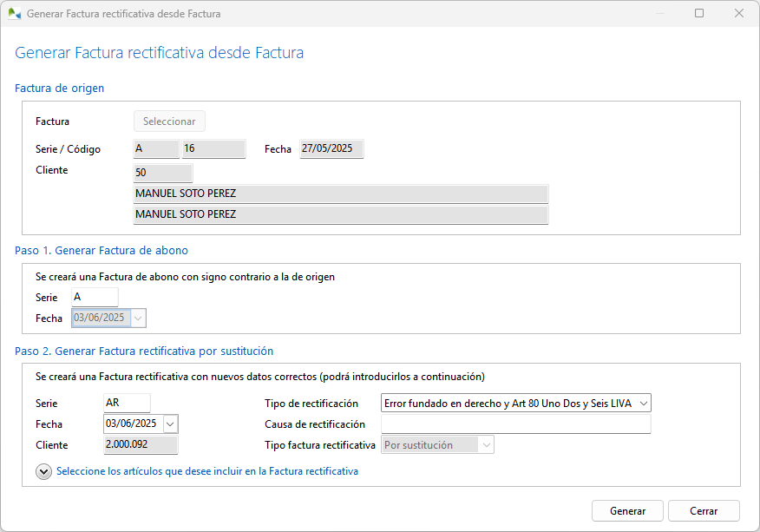This screenshot has height=532, width=760.
Task: Open the Paso 2 Fecha date picker arrow
Action: point(170,424)
